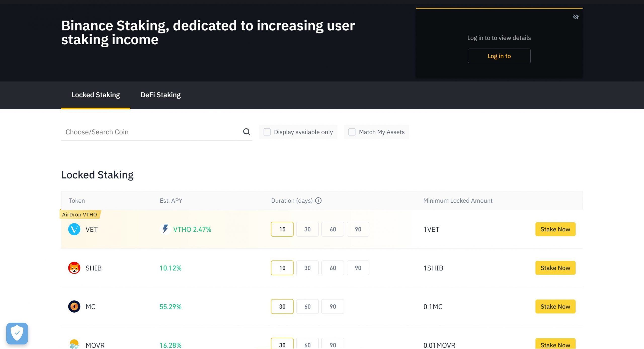
Task: Switch to Locked Staking tab
Action: pyautogui.click(x=96, y=95)
